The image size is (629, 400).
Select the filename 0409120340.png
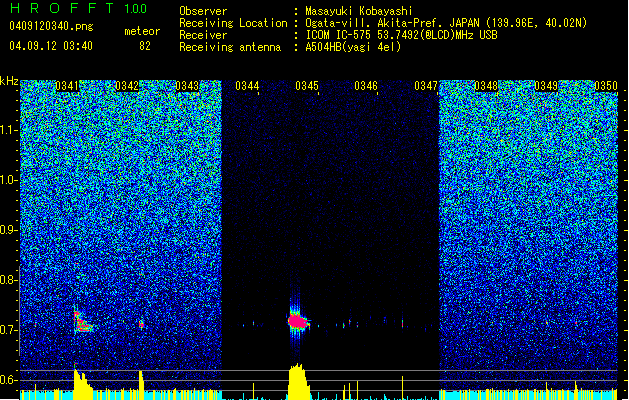point(51,26)
